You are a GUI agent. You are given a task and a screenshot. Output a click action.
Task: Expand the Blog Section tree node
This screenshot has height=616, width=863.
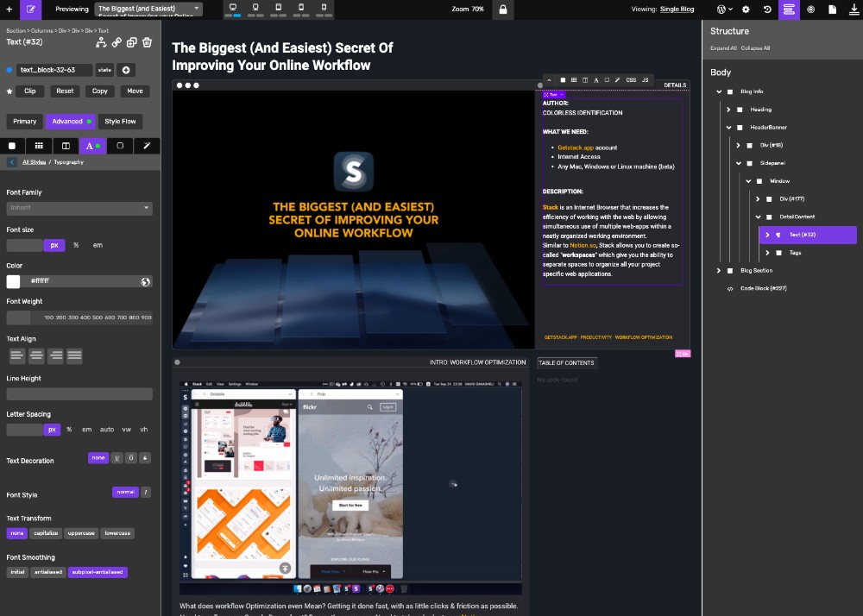click(x=719, y=271)
